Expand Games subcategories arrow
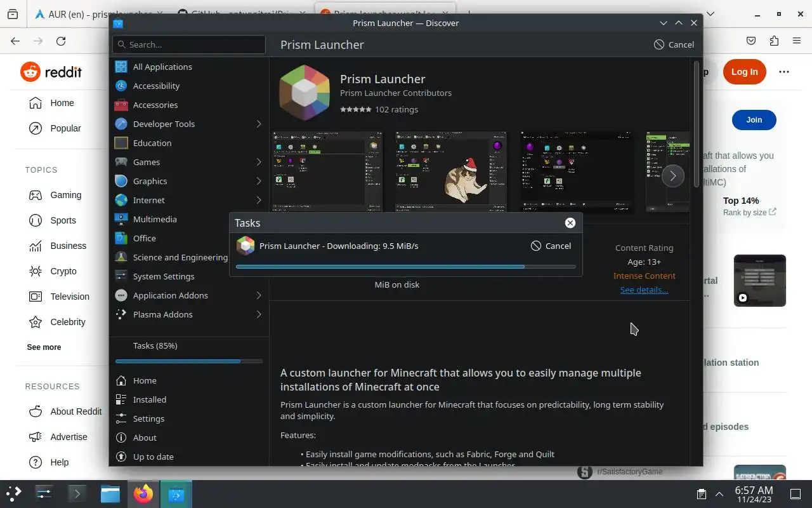Image resolution: width=812 pixels, height=508 pixels. coord(259,162)
